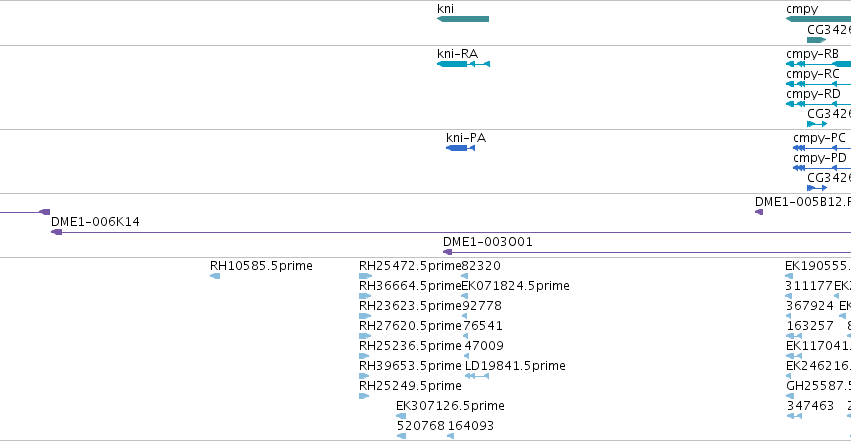Click the kni-RA transcript glyph
Image resolution: width=851 pixels, height=441 pixels.
pyautogui.click(x=463, y=64)
